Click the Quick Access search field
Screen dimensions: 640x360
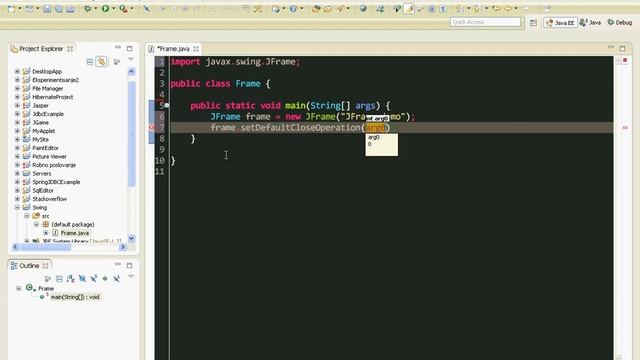485,22
